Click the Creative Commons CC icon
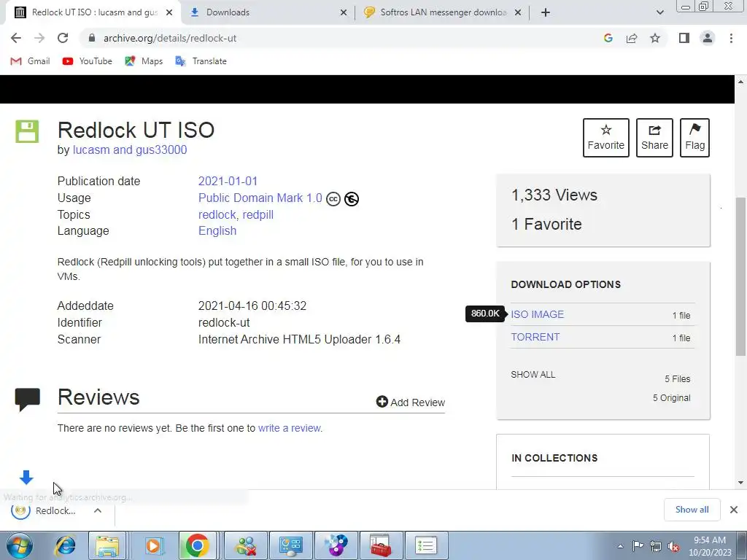The height and width of the screenshot is (560, 747). pos(333,199)
